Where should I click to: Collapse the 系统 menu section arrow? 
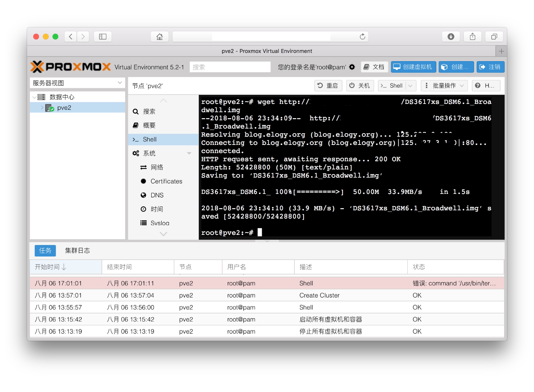point(189,153)
